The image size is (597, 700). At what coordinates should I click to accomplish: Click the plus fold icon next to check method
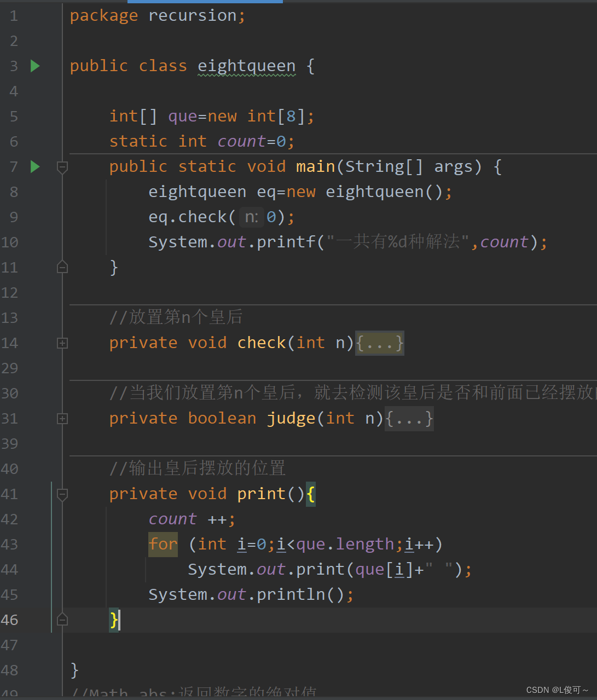[x=62, y=343]
